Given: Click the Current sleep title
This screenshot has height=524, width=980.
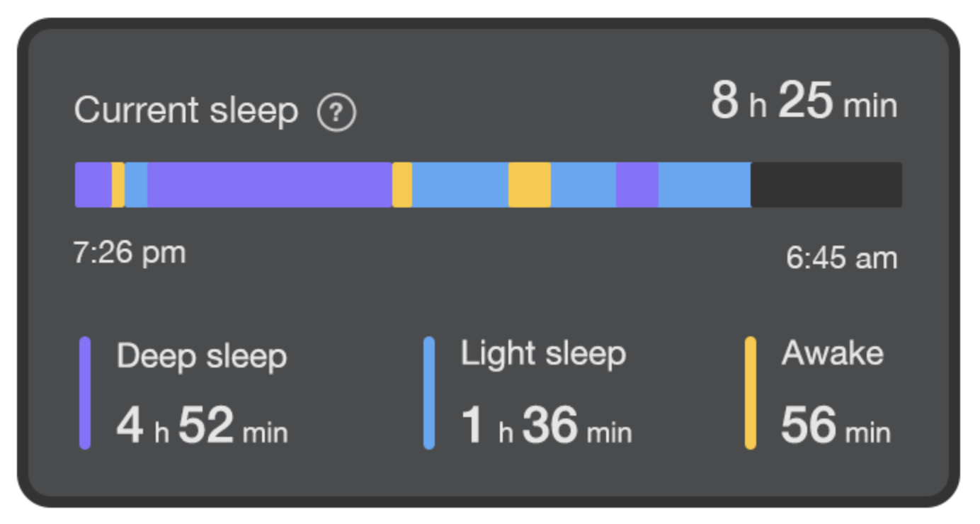Looking at the screenshot, I should (x=186, y=111).
